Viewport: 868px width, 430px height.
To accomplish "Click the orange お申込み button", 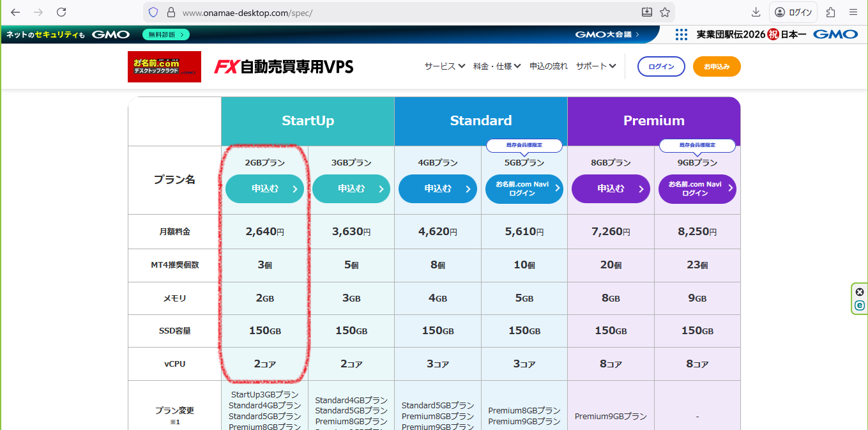I will (x=717, y=66).
